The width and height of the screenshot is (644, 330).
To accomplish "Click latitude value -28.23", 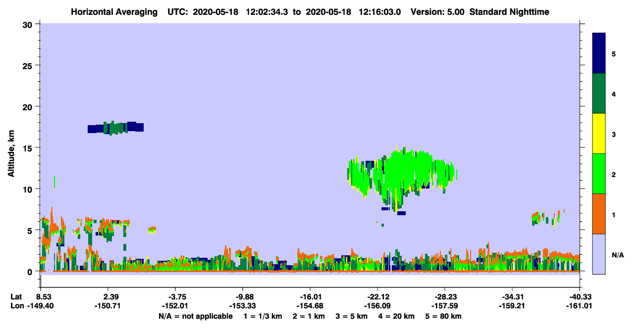I will [x=445, y=297].
